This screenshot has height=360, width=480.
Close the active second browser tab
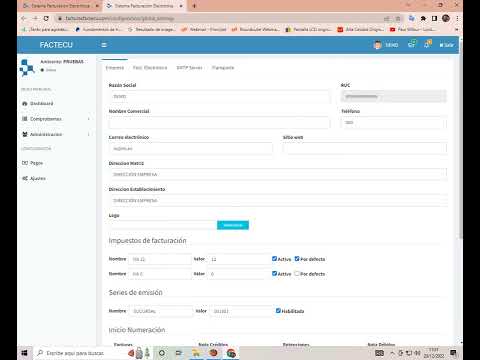pyautogui.click(x=181, y=6)
